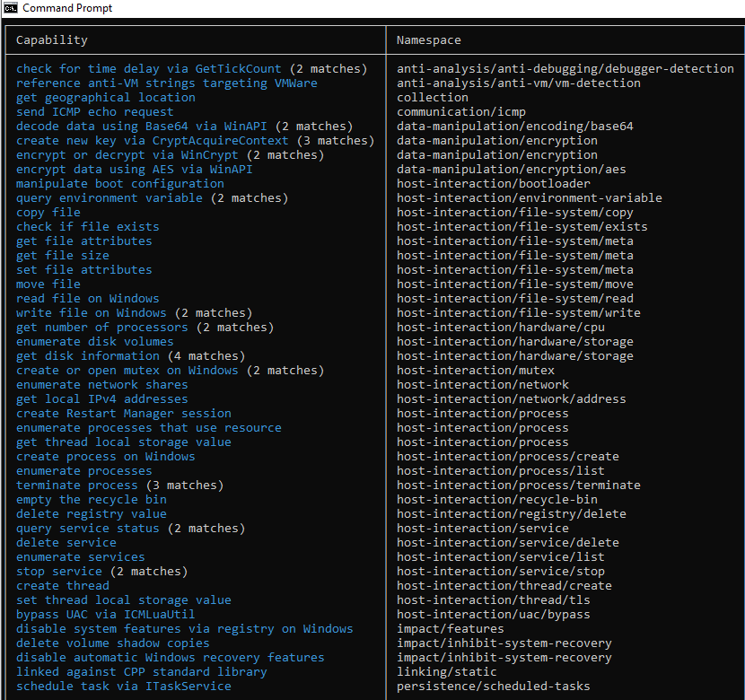
Task: Click the Namespace column header
Action: 428,40
